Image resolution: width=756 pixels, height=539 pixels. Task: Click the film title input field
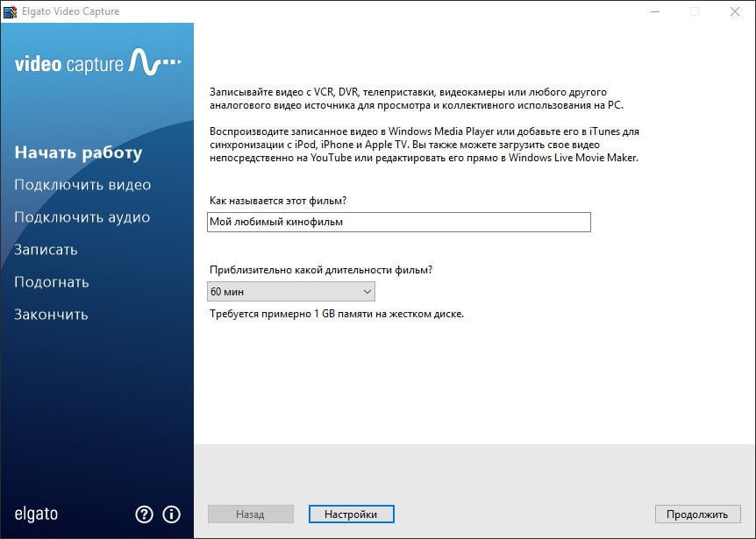click(399, 222)
